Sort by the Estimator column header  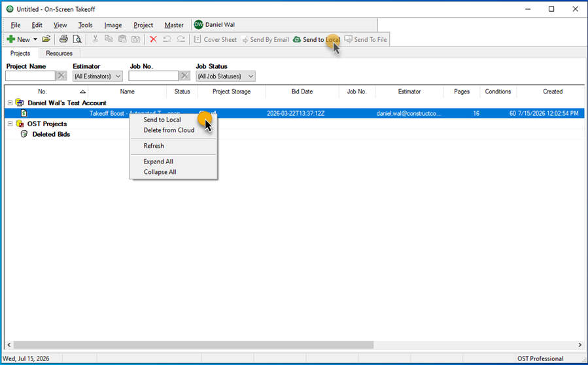409,92
